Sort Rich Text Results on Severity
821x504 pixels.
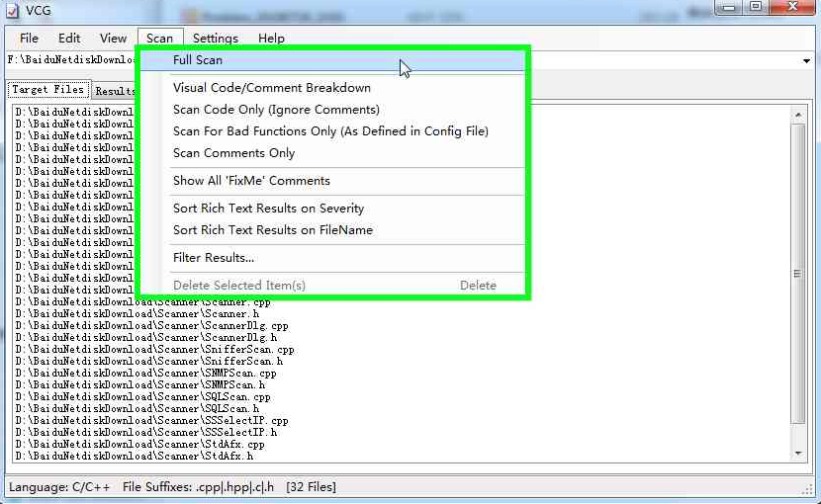pos(268,209)
